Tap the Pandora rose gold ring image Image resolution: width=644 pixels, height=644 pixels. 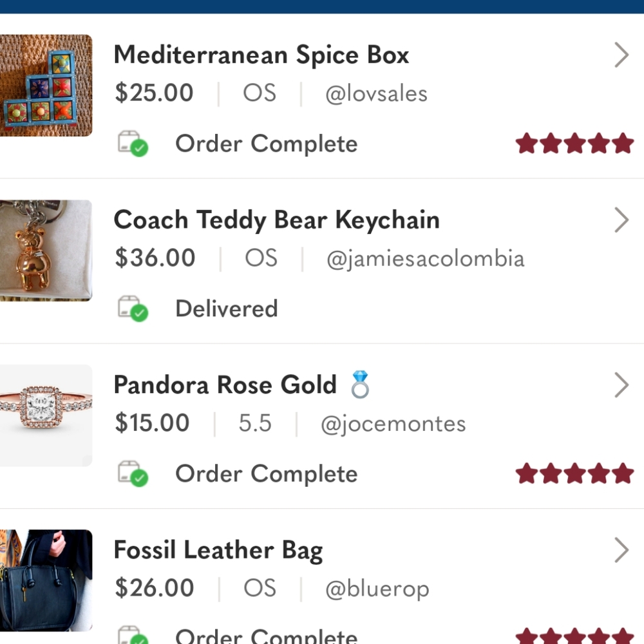pos(46,415)
